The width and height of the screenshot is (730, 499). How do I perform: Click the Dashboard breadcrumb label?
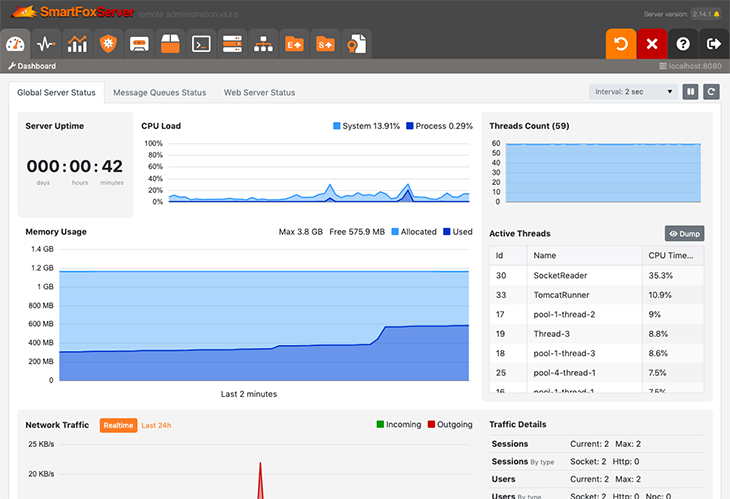pos(36,66)
